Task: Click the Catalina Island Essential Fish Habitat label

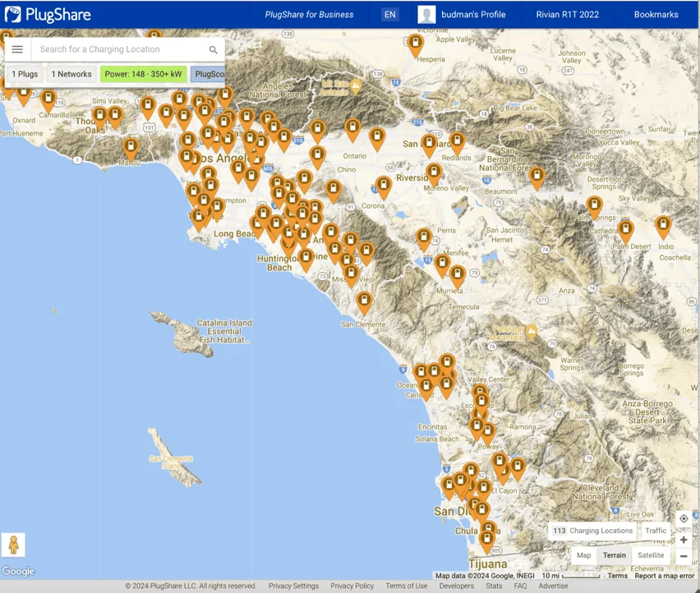Action: [224, 331]
